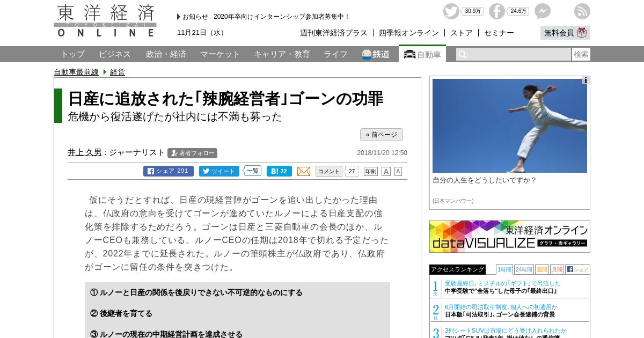
Task: Select the 週間 ranking tab
Action: [x=541, y=269]
